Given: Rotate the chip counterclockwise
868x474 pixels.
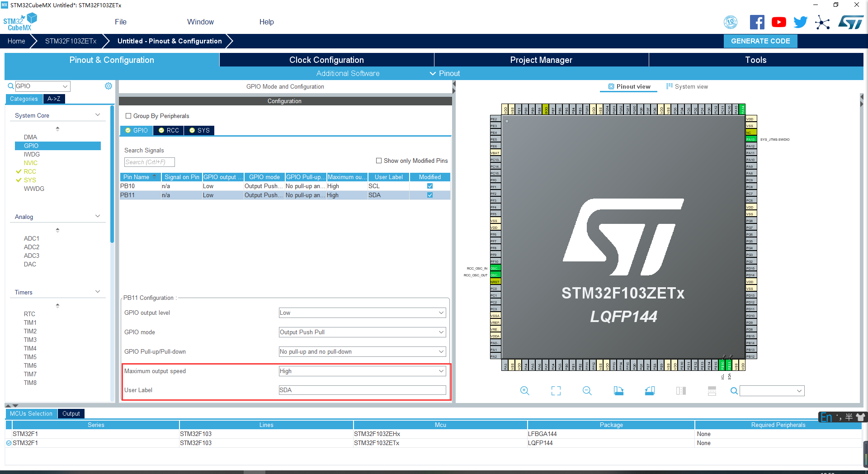Looking at the screenshot, I should coord(649,390).
